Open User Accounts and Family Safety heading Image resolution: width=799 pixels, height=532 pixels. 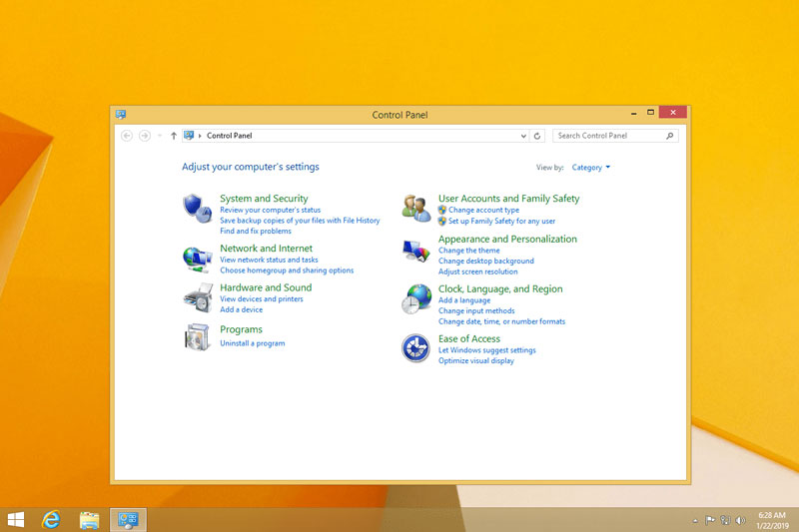pyautogui.click(x=508, y=199)
